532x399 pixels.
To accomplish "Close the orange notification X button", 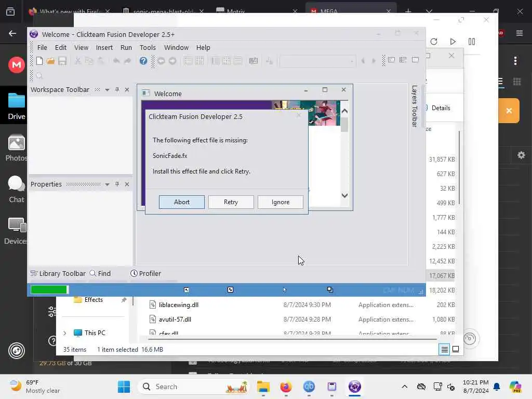I will (x=509, y=111).
